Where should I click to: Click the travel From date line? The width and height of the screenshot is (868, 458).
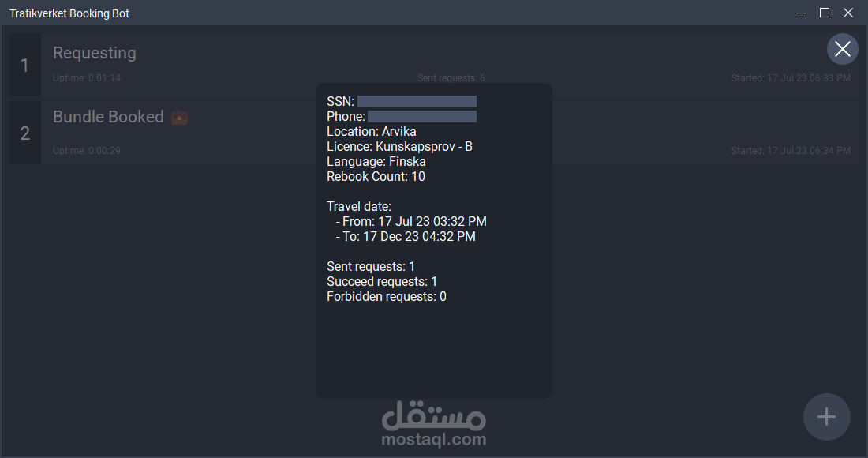(411, 222)
